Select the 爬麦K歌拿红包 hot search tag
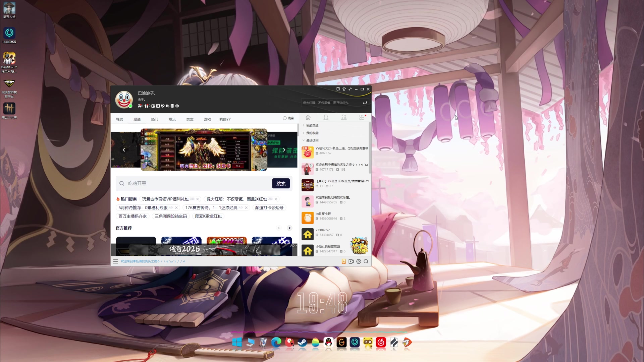This screenshot has height=362, width=644. pyautogui.click(x=208, y=217)
